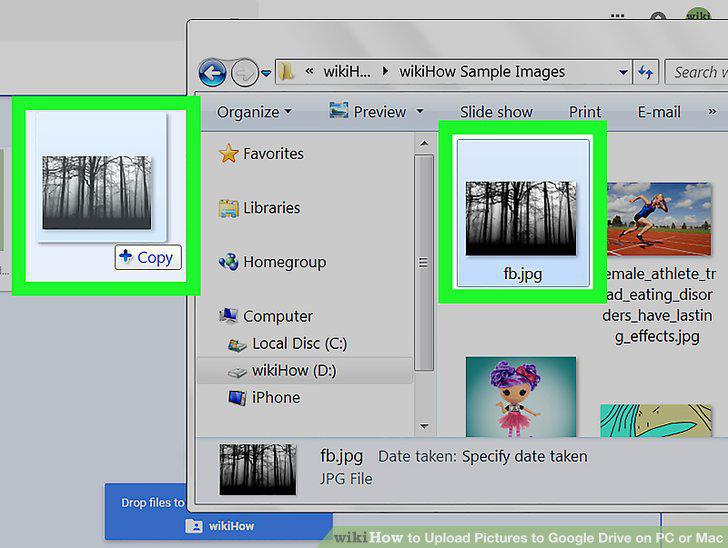Click navigation pane scroll up arrow
728x548 pixels.
(424, 144)
